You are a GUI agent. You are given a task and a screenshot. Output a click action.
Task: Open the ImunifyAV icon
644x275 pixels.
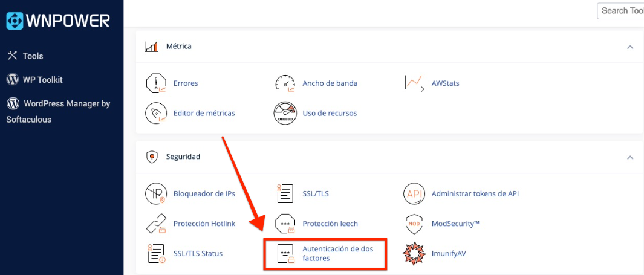click(414, 253)
